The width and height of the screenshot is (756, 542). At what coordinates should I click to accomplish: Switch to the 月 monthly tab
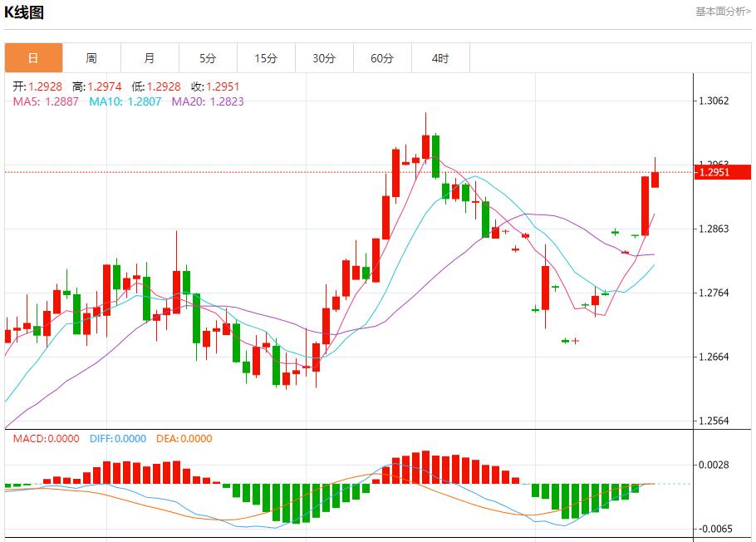pos(150,58)
